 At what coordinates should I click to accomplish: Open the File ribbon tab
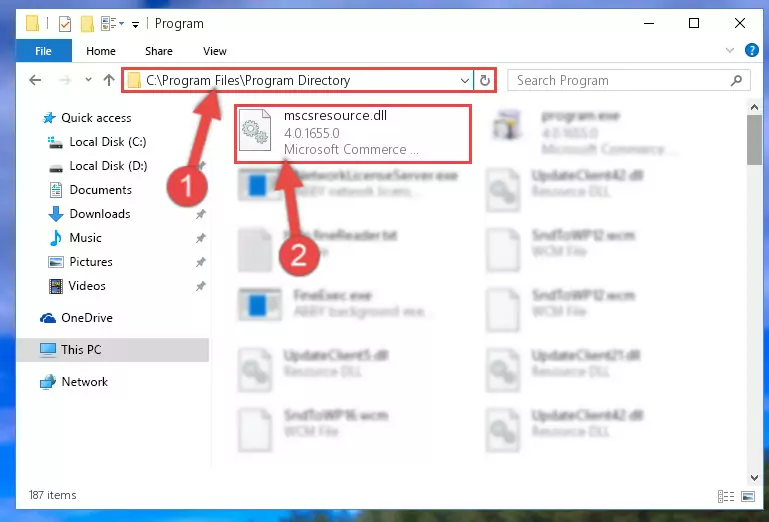pos(44,51)
